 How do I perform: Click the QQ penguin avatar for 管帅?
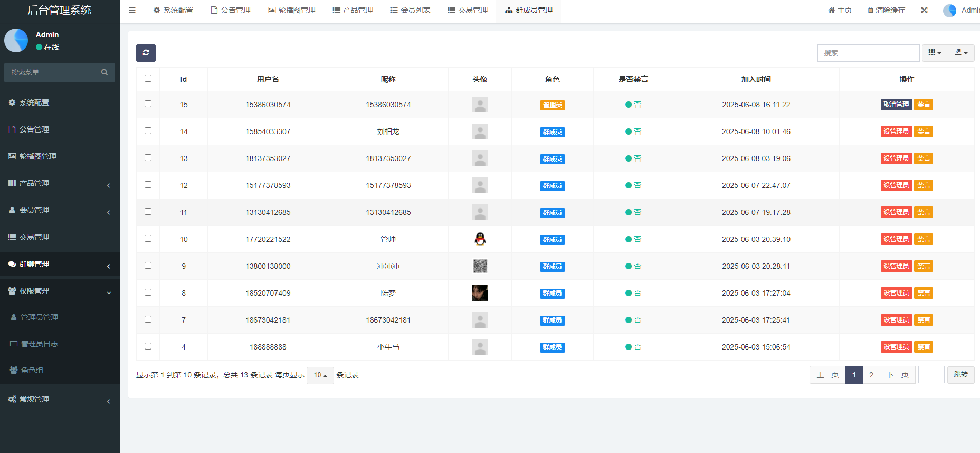[480, 239]
